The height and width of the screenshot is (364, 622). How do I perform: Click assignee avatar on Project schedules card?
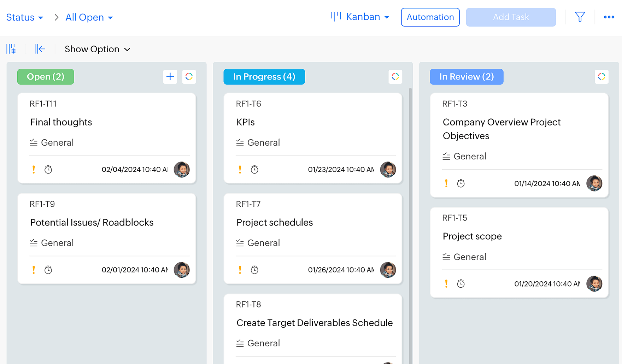388,270
